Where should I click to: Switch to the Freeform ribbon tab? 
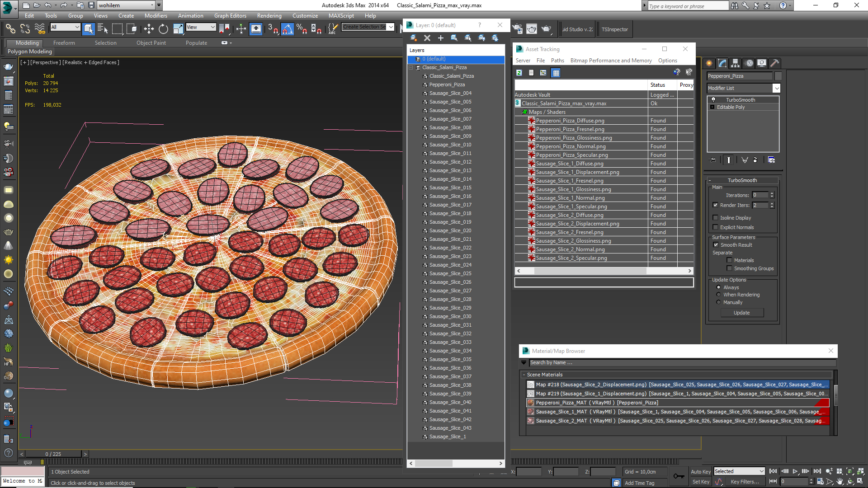(x=64, y=43)
